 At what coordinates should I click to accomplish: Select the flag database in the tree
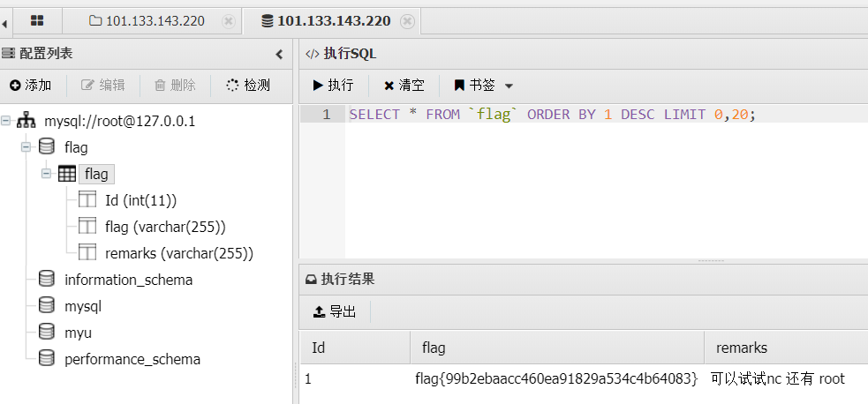[76, 147]
